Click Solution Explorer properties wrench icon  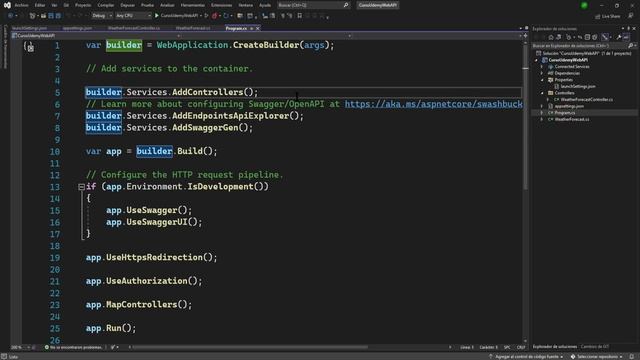[619, 37]
